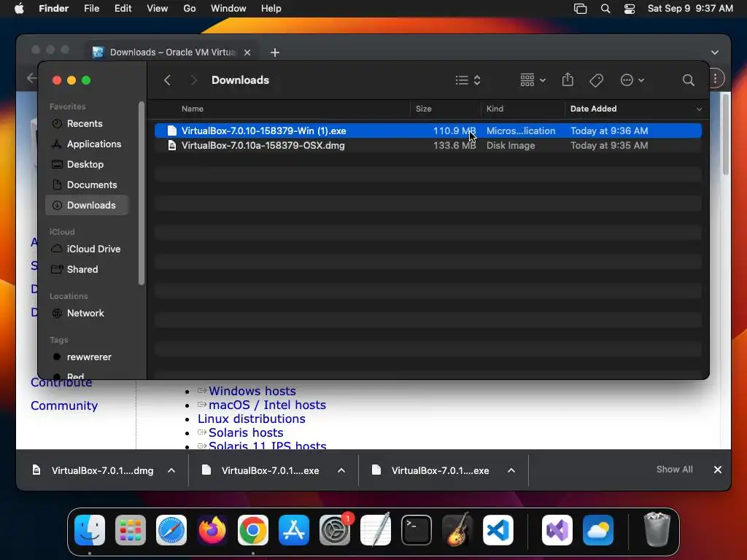Click the Edit Tags icon
Viewport: 747px width, 560px height.
point(597,80)
